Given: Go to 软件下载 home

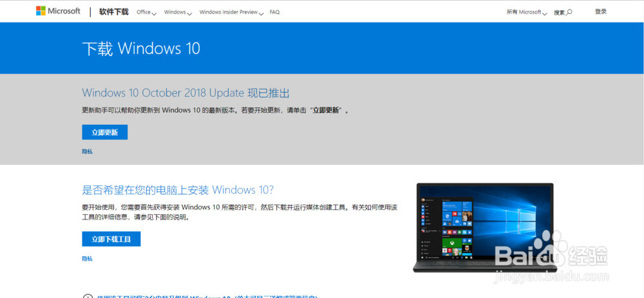Looking at the screenshot, I should [x=114, y=12].
